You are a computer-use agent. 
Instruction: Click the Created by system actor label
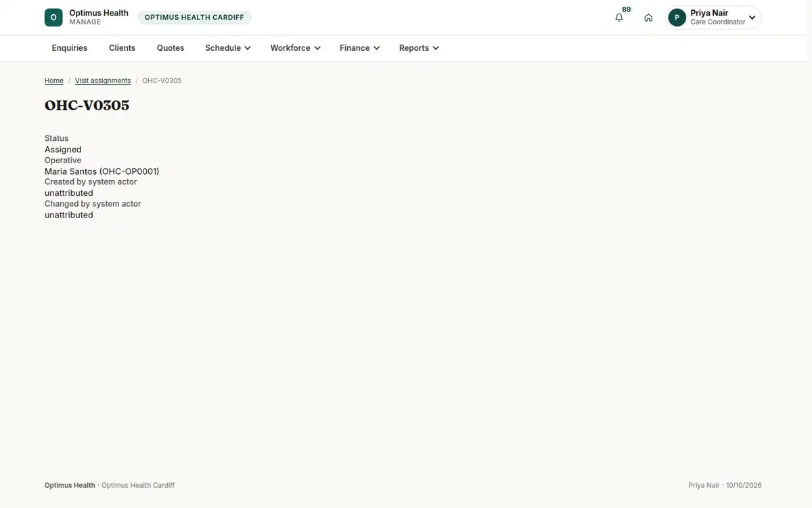[x=91, y=182]
